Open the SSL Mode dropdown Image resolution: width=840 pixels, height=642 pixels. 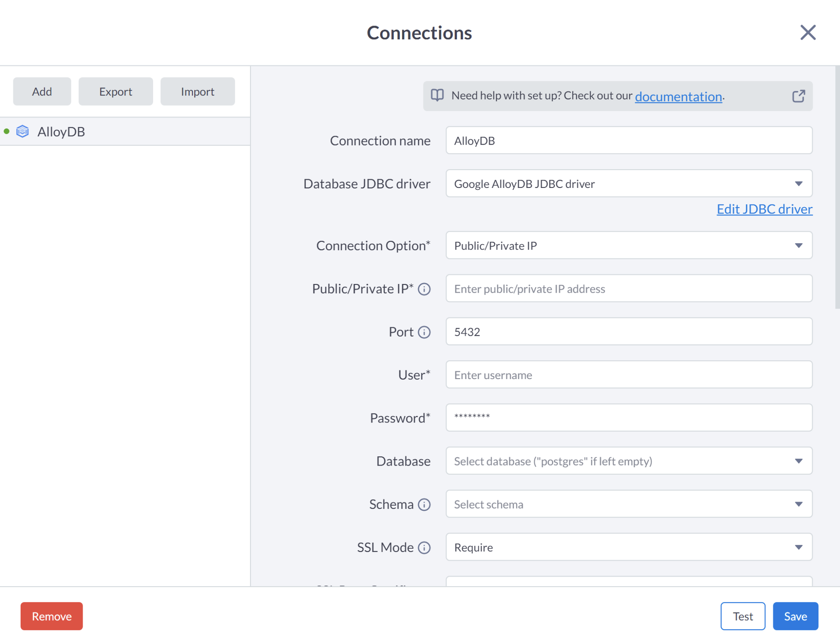point(629,547)
